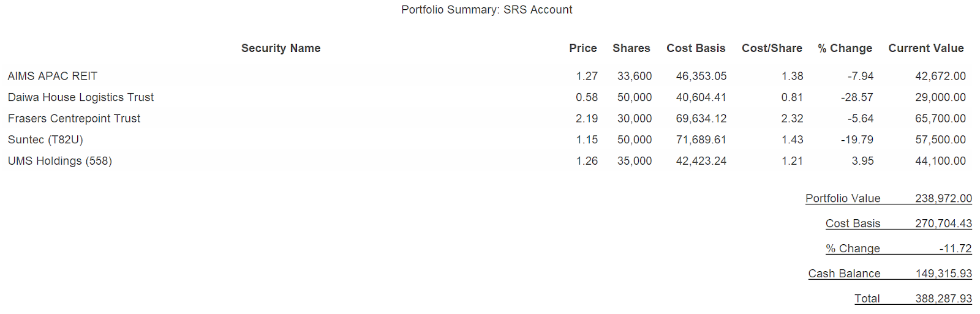980x314 pixels.
Task: Select the Cash Balance summary label
Action: pyautogui.click(x=844, y=274)
